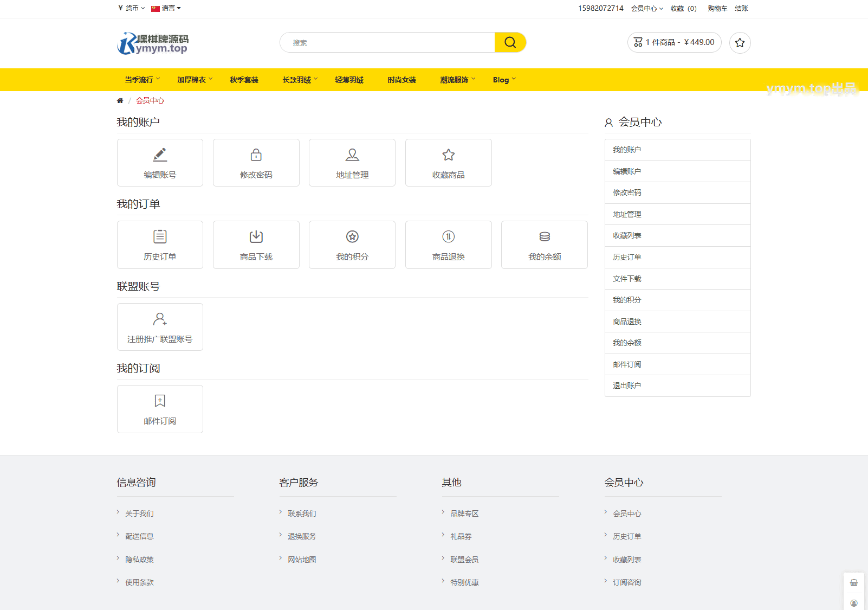Screen dimensions: 868x610
Task: Click the ymym.top site logo
Action: coord(153,43)
